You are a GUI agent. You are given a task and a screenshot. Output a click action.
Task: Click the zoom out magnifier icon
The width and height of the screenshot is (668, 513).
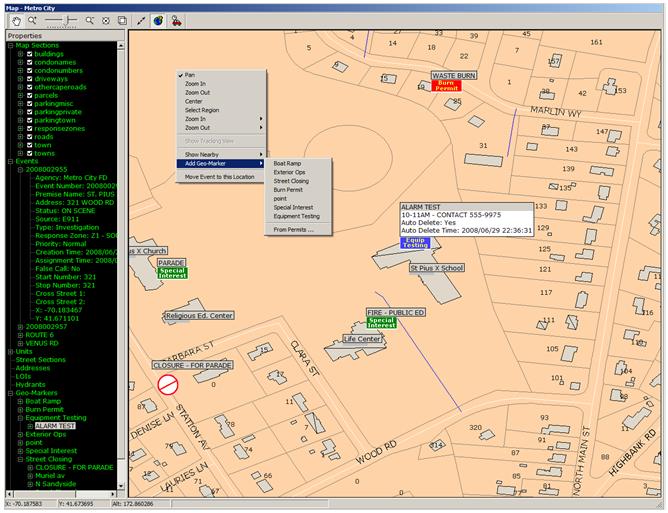(x=89, y=20)
